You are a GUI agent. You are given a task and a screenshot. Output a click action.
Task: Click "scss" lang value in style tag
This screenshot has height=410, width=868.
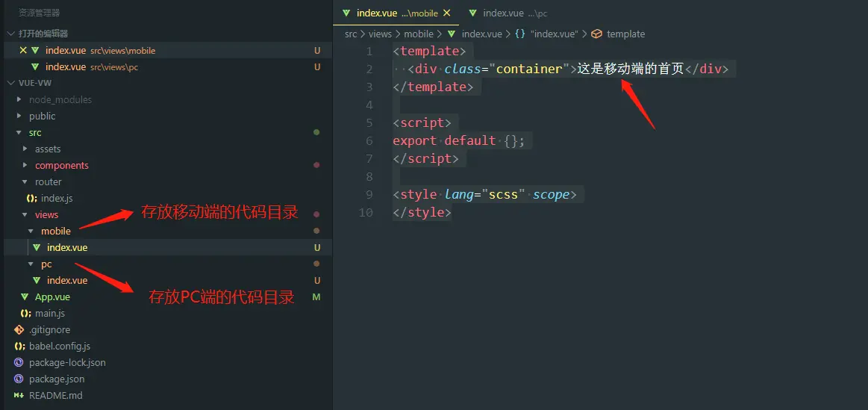point(503,195)
